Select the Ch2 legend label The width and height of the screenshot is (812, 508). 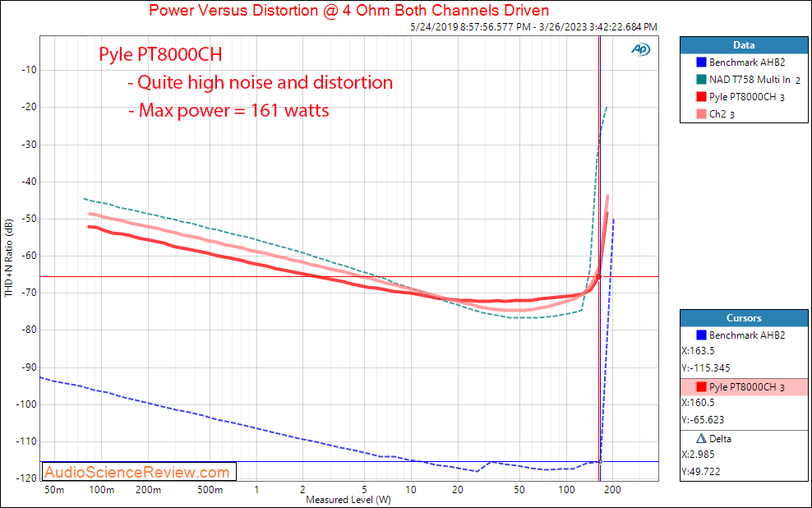[717, 114]
